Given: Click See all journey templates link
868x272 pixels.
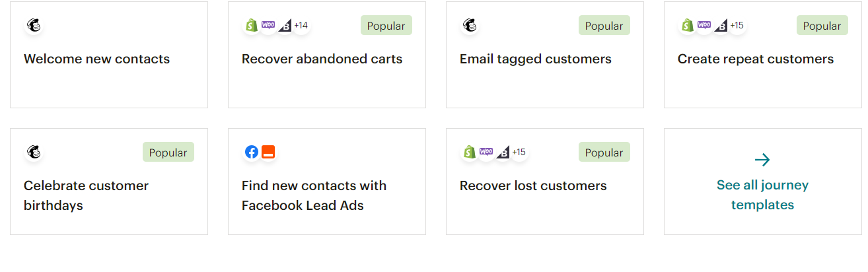Looking at the screenshot, I should coord(763,195).
